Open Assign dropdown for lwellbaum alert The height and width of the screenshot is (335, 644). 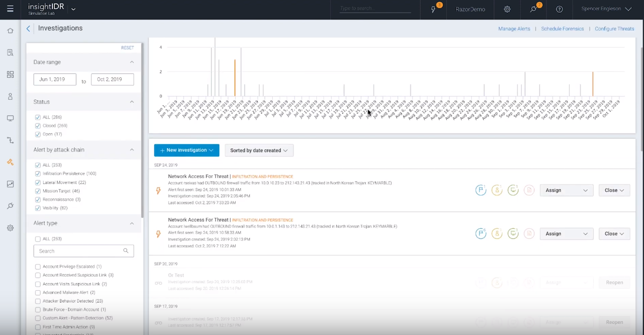[566, 233]
